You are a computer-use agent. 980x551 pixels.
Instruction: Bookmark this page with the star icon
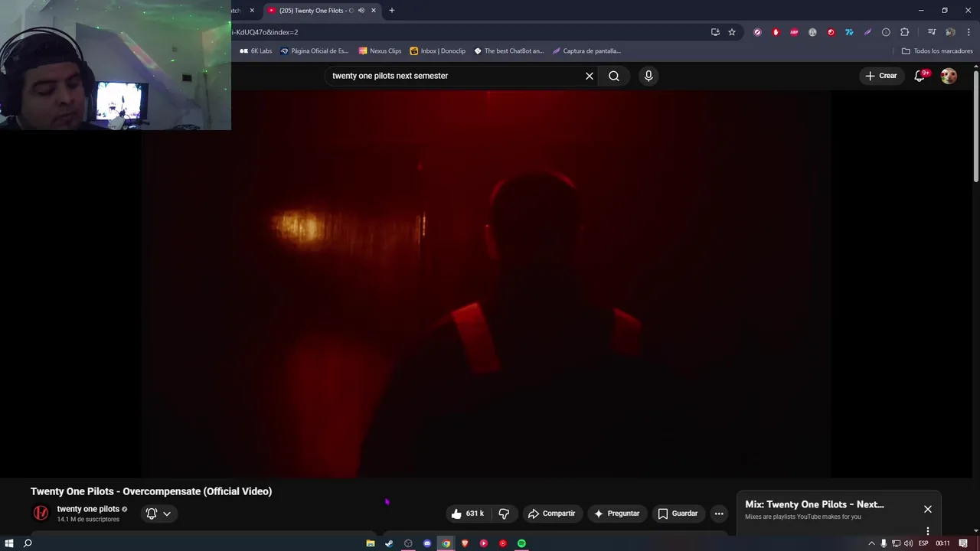(732, 32)
